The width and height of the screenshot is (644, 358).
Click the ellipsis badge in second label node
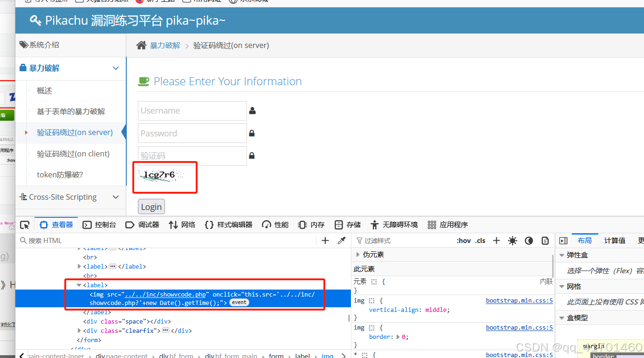(112, 266)
